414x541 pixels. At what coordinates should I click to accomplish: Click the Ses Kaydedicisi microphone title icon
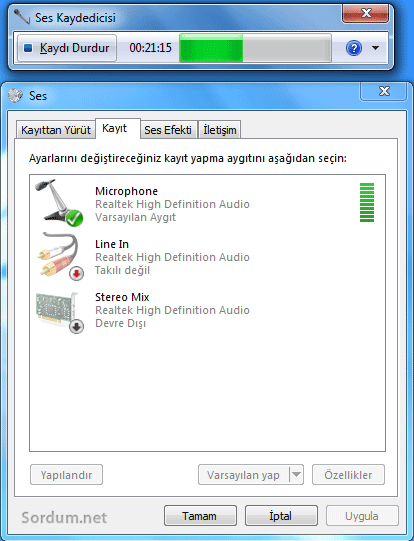(x=21, y=17)
